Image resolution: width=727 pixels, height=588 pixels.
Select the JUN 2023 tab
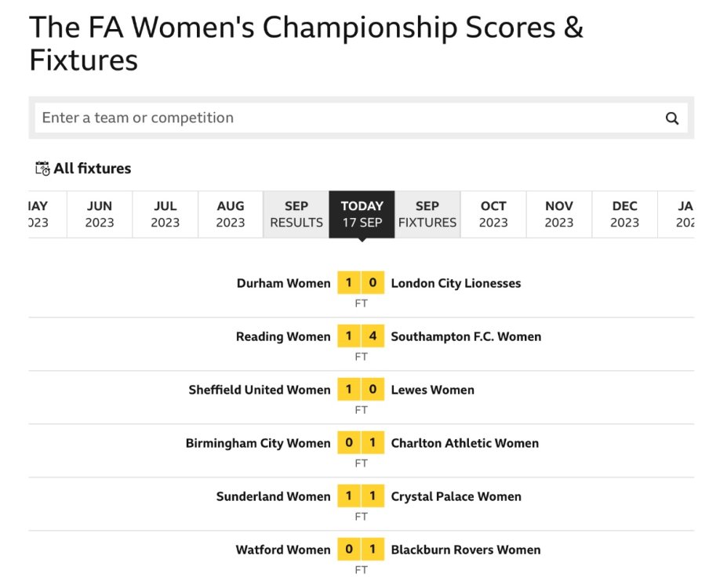click(100, 214)
